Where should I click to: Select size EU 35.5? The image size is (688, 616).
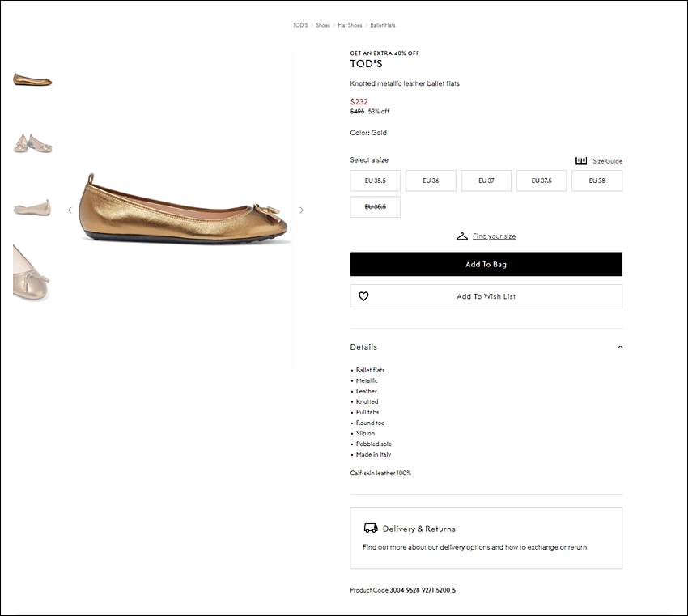coord(375,181)
